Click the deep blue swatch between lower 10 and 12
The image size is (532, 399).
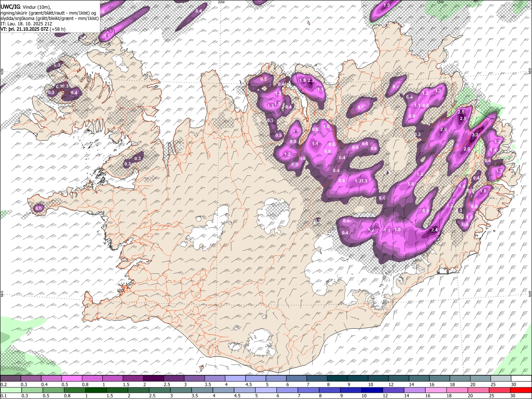372,389
